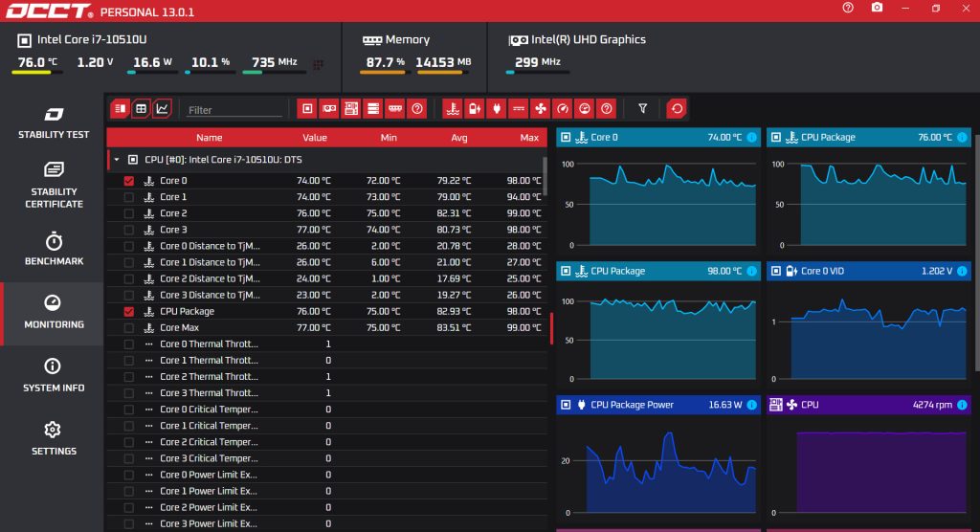Check the Core 2 sensor checkbox
The width and height of the screenshot is (980, 532).
tap(129, 213)
